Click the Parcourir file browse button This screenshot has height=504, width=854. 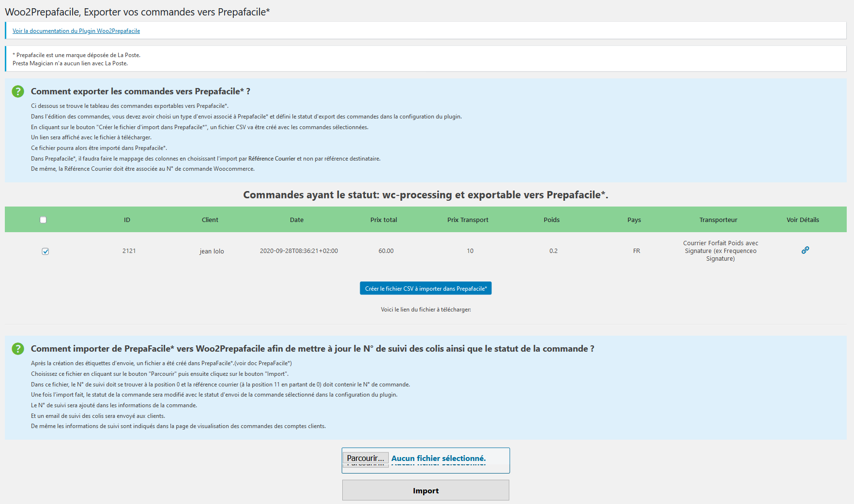[366, 458]
